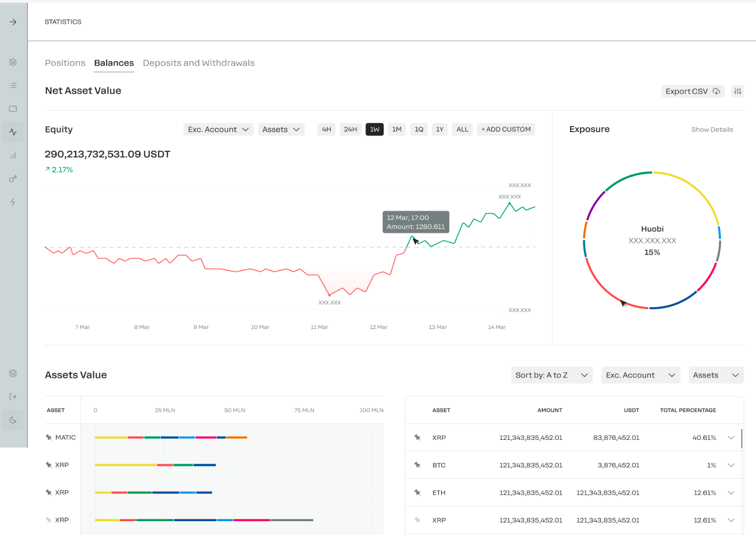The image size is (756, 535).
Task: Click the orange segment of MATIC bar
Action: (237, 437)
